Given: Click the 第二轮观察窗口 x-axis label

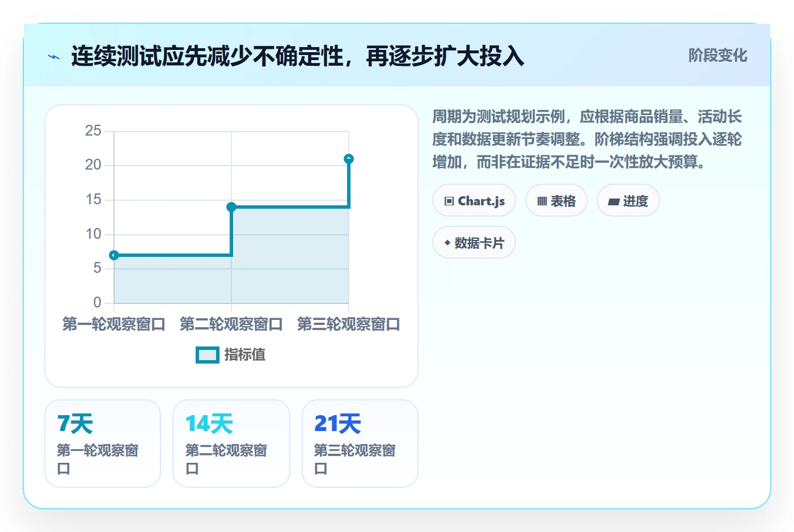Looking at the screenshot, I should [x=231, y=324].
